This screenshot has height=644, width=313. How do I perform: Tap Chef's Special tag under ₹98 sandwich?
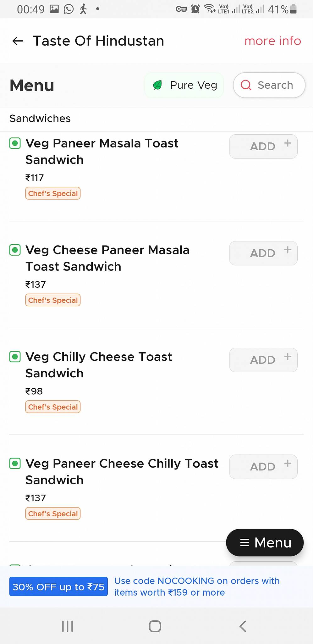(53, 407)
